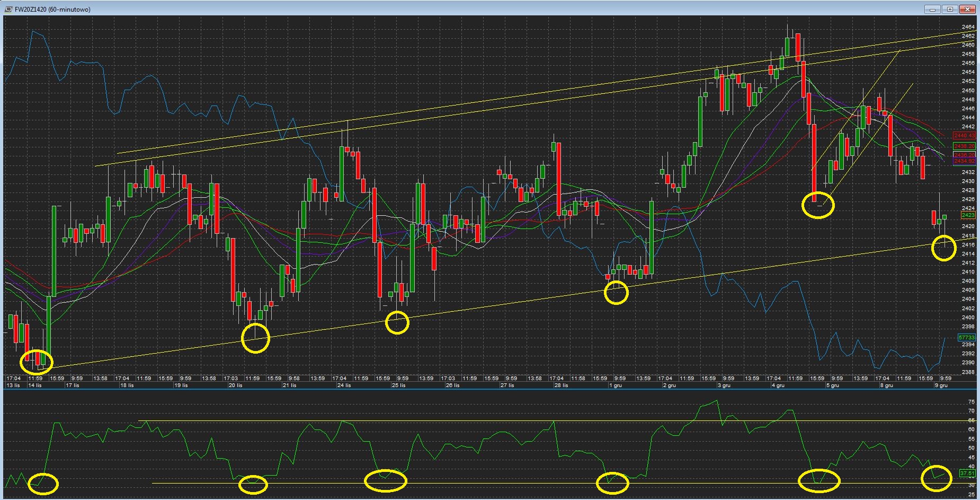Image resolution: width=980 pixels, height=500 pixels.
Task: Click the 9 gru date label
Action: click(941, 385)
